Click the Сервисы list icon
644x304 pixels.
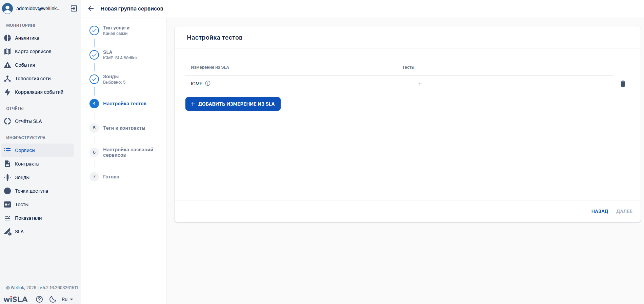click(7, 150)
